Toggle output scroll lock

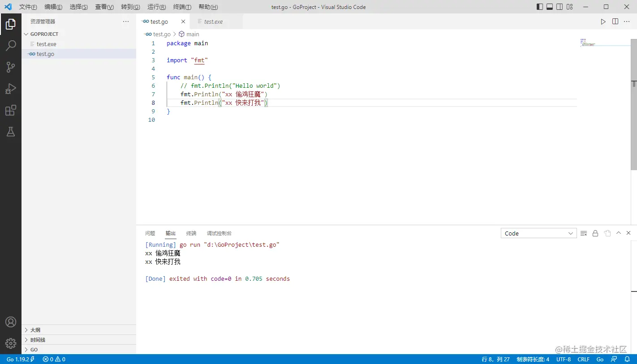(x=595, y=233)
